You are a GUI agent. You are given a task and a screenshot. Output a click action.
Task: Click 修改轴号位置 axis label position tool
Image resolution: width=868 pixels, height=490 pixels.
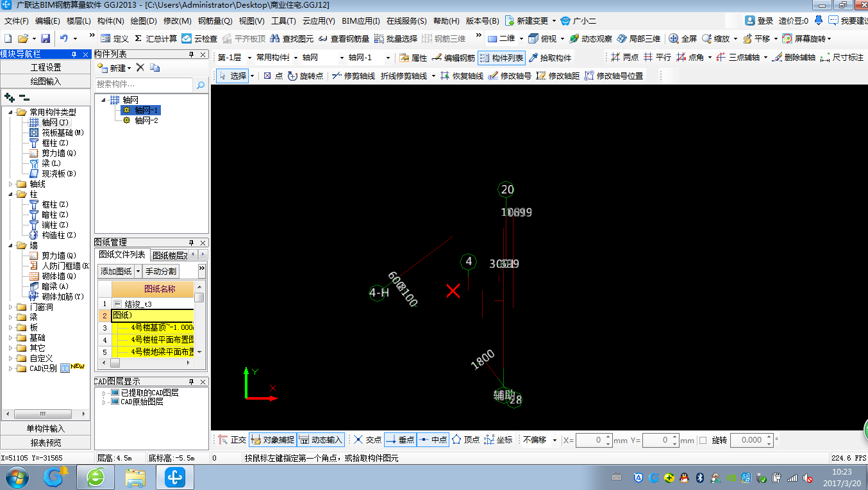613,76
